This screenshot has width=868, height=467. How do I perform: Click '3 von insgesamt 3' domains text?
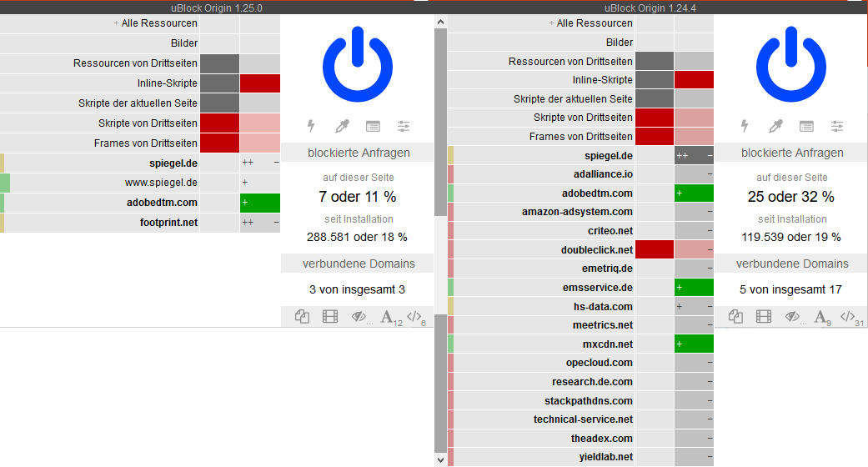(357, 289)
